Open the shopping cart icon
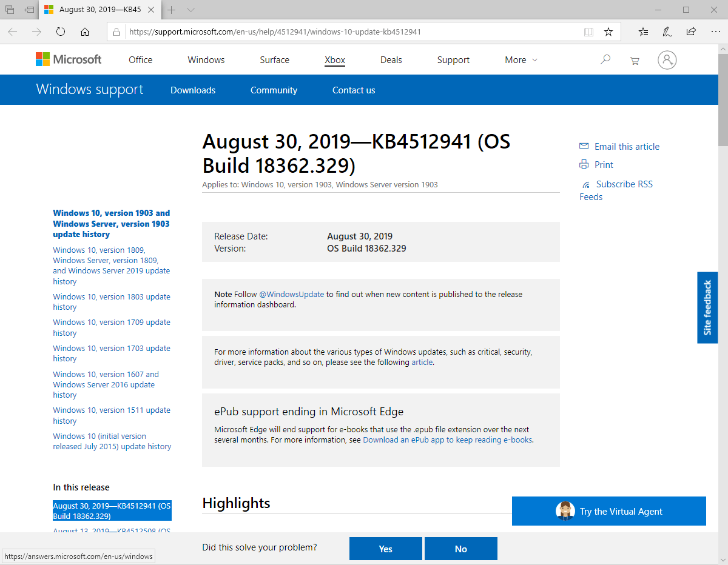 tap(635, 61)
